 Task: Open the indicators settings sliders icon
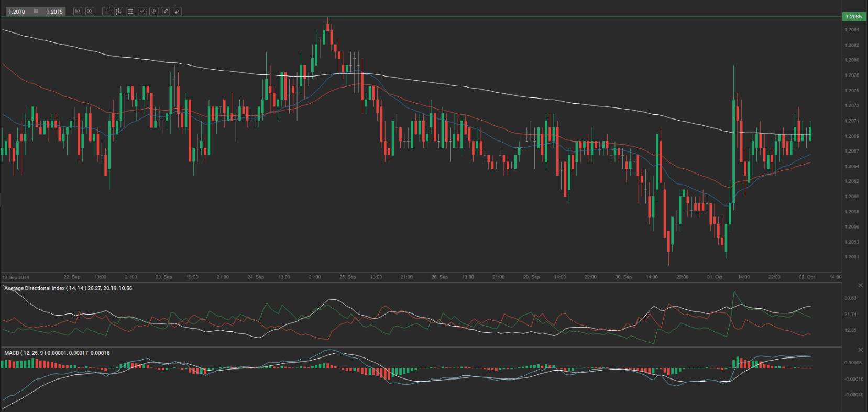click(x=130, y=12)
